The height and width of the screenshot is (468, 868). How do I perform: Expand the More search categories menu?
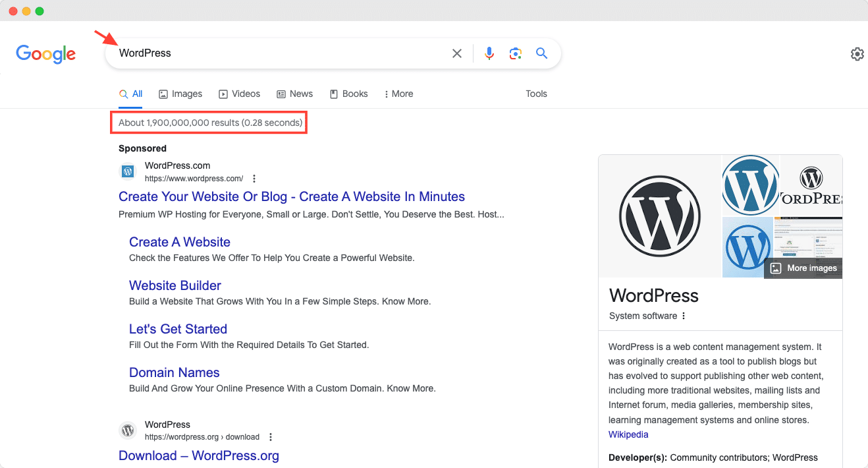(398, 94)
